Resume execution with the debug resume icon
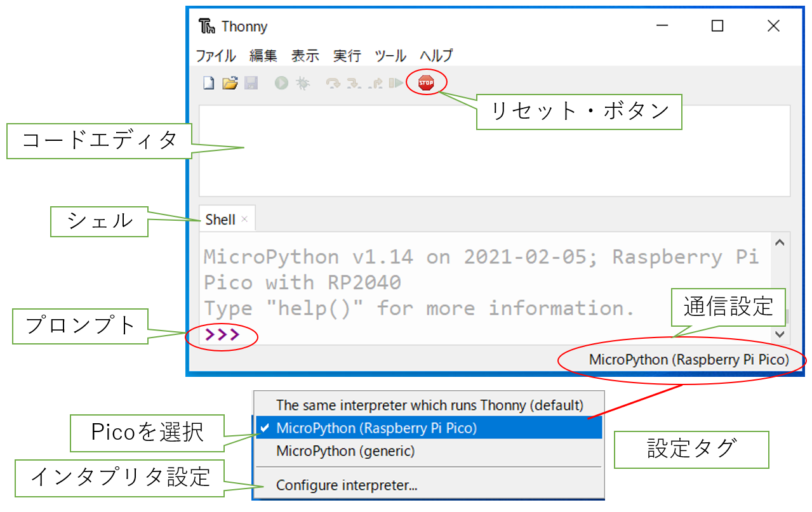The width and height of the screenshot is (812, 512). point(396,83)
